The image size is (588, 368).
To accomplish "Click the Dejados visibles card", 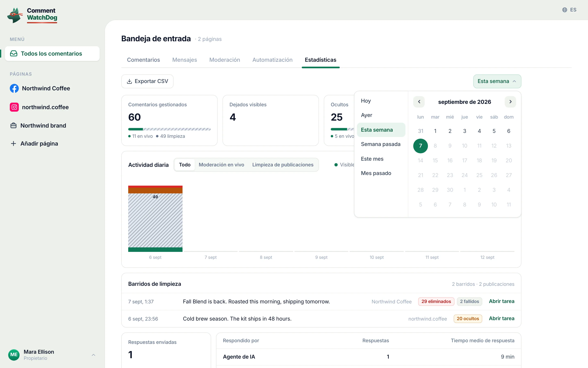I will coord(271,120).
